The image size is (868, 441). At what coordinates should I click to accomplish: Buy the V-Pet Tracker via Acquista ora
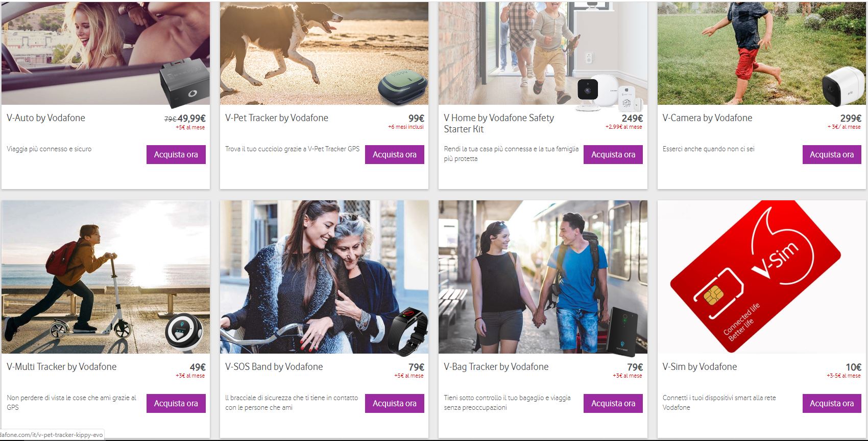tap(395, 154)
